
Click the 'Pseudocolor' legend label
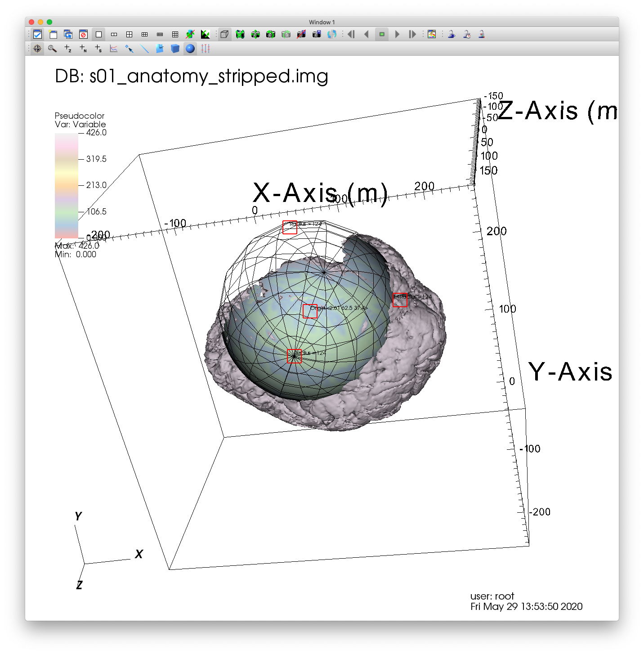80,116
